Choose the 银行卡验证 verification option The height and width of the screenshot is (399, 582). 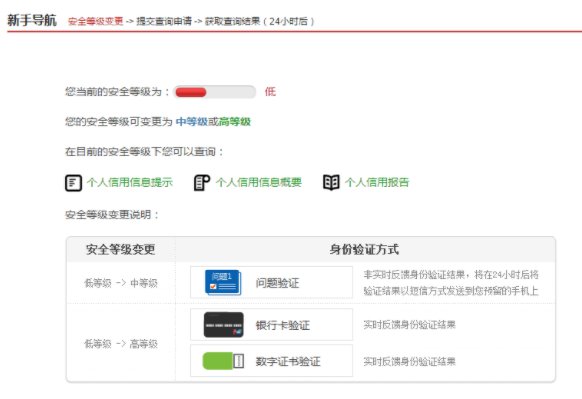(x=271, y=324)
